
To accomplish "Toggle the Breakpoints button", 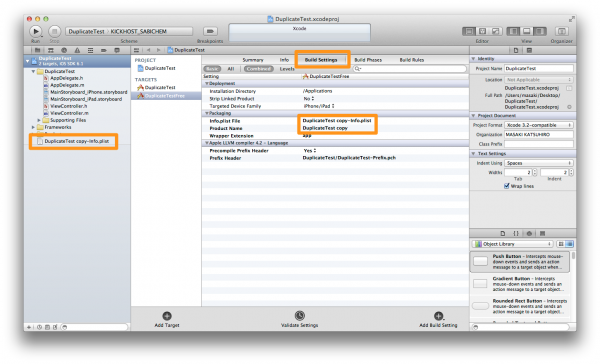I will pyautogui.click(x=210, y=31).
